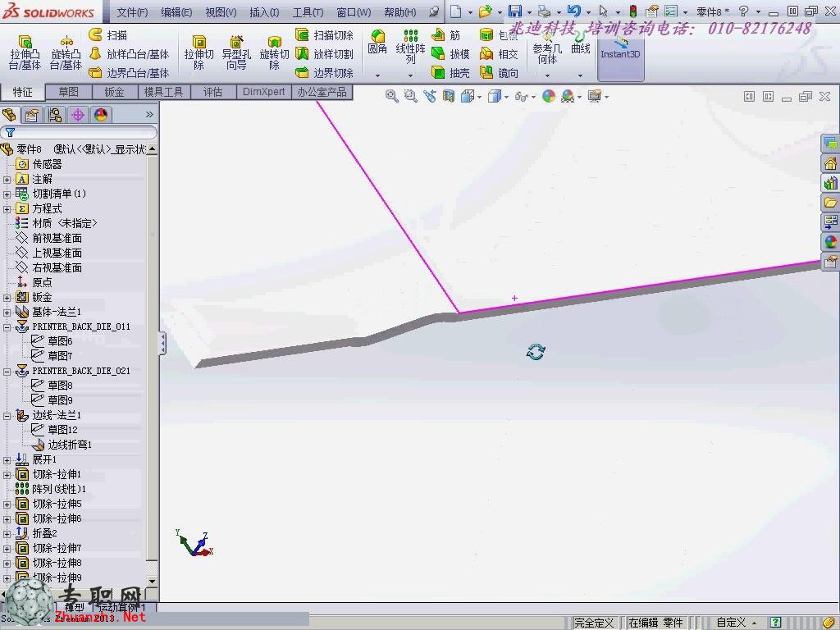The height and width of the screenshot is (630, 840).
Task: Select the Zoom to Area icon
Action: click(x=411, y=97)
